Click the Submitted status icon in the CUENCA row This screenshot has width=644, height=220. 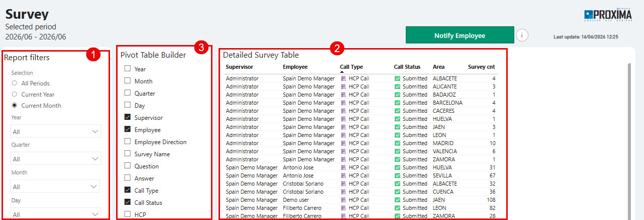coord(397,192)
